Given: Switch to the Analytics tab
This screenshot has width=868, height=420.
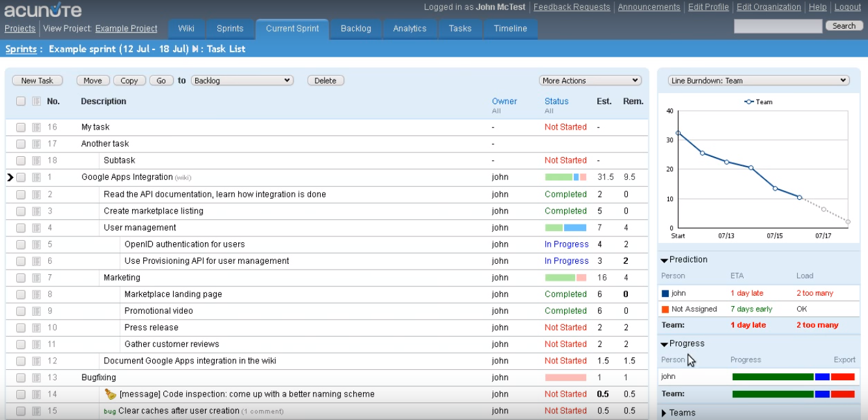Looking at the screenshot, I should click(x=409, y=29).
